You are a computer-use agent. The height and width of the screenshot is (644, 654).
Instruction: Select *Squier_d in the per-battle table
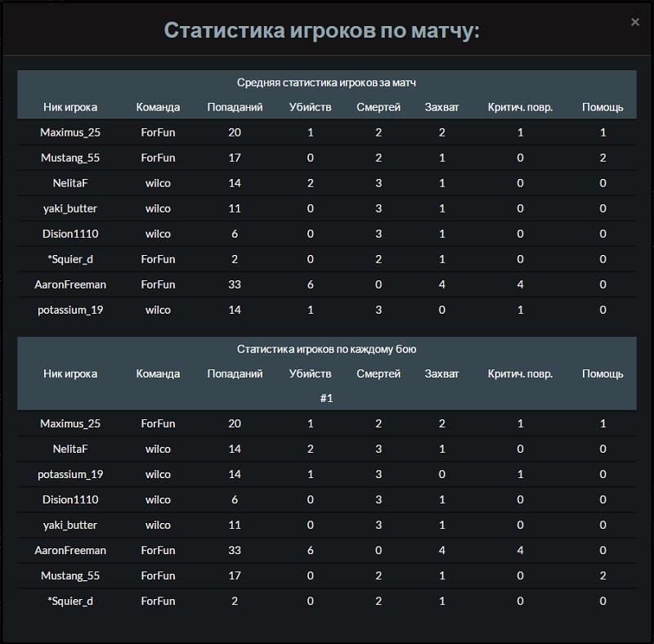(x=70, y=601)
